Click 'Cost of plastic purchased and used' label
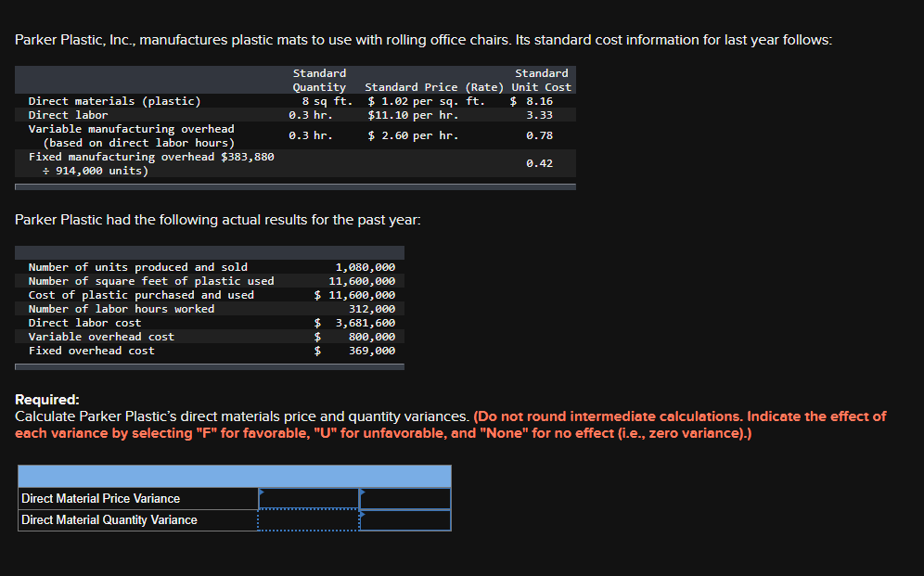 pyautogui.click(x=141, y=295)
